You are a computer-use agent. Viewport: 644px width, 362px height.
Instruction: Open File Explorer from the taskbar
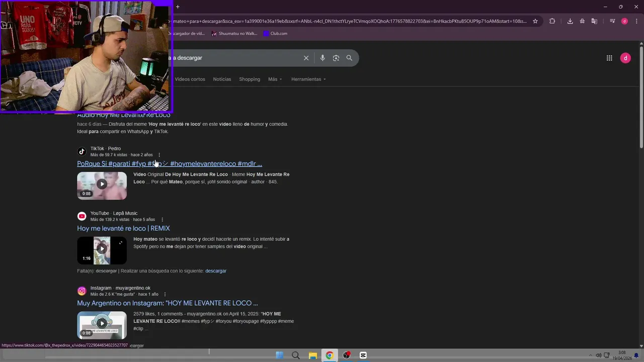312,355
